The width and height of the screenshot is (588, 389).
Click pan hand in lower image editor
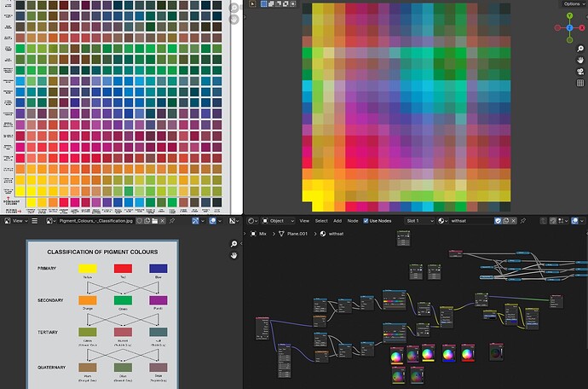[x=233, y=255]
